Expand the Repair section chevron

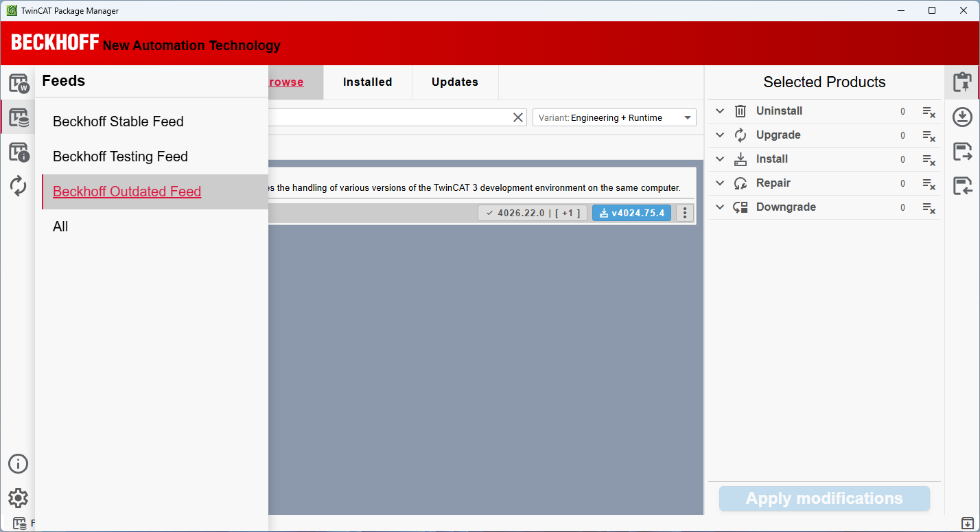coord(720,183)
